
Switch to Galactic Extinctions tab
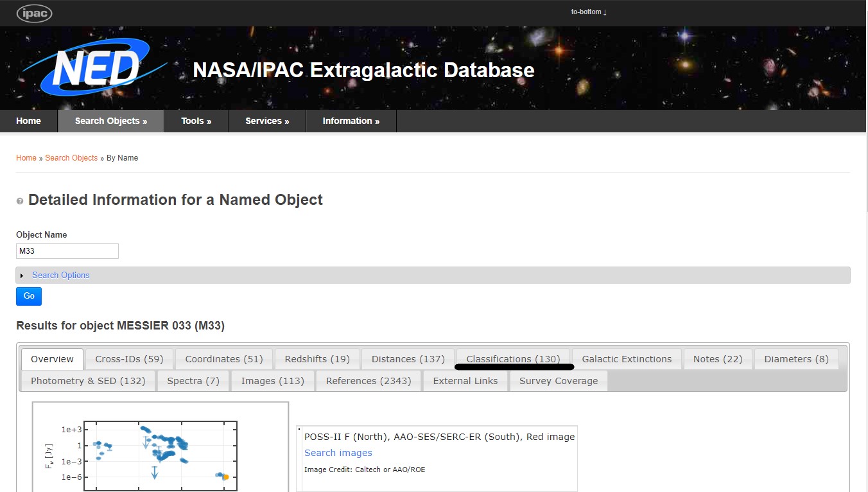point(627,359)
